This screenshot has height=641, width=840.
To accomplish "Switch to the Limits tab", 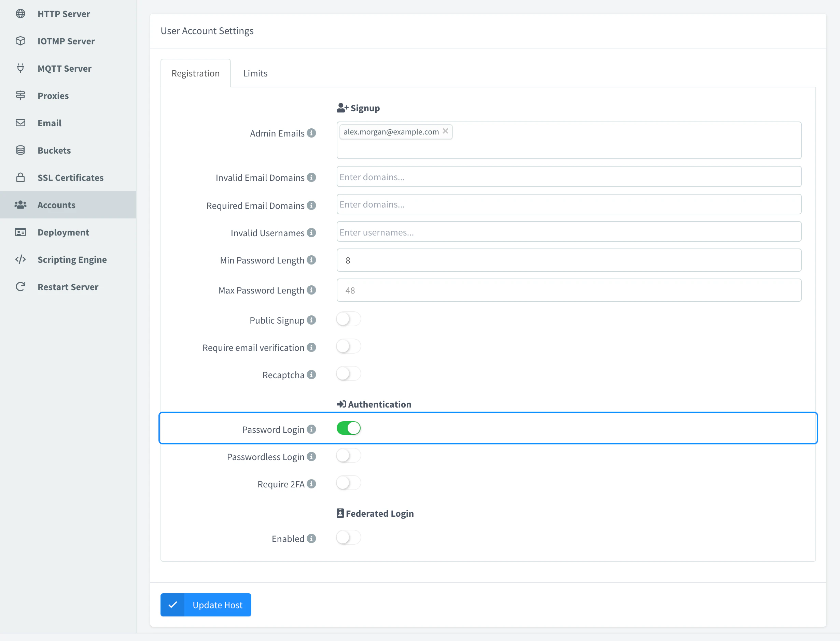I will click(255, 73).
